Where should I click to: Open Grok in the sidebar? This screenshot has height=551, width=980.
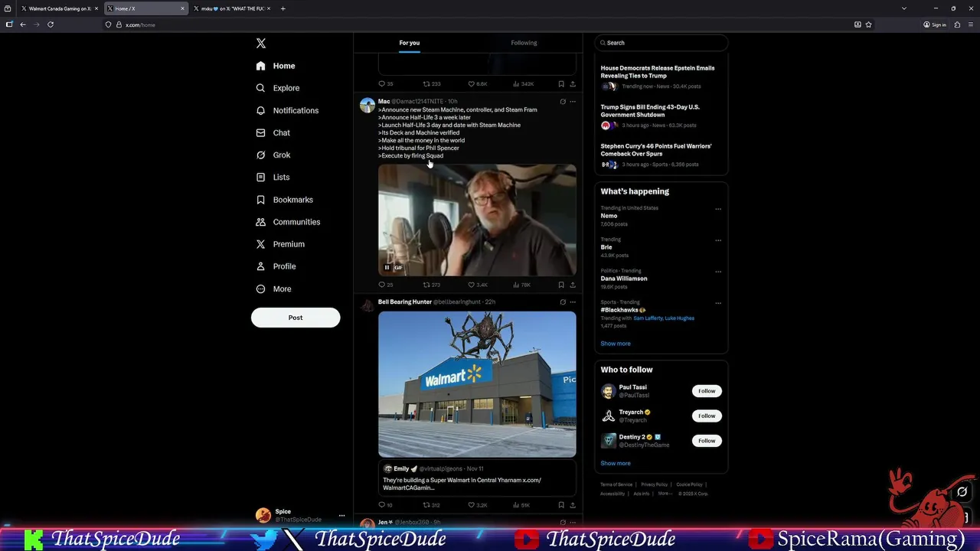[x=273, y=155]
